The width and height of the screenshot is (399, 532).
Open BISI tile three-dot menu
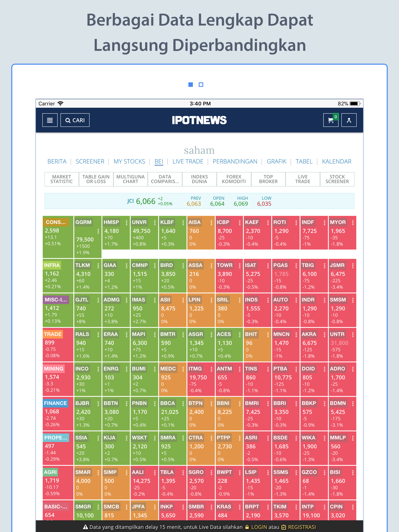[353, 473]
